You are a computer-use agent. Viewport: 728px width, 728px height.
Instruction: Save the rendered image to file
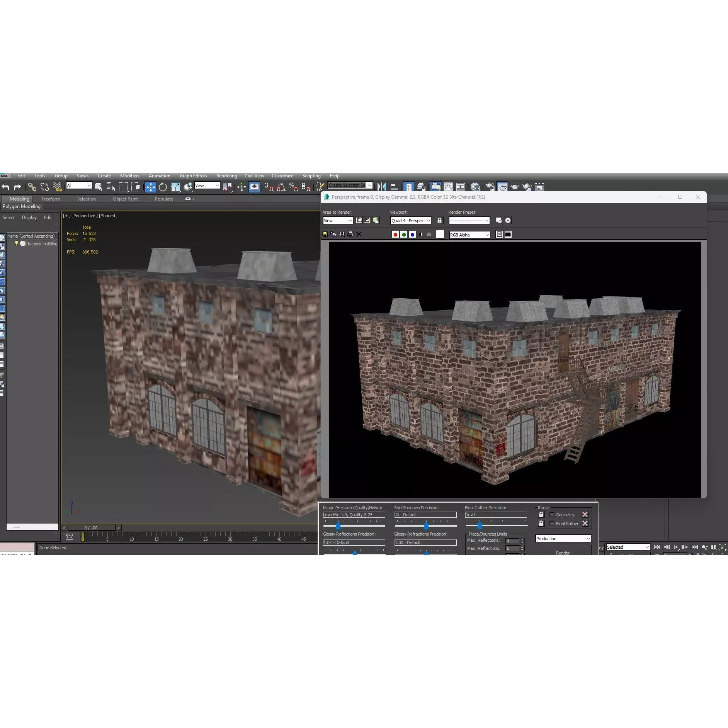[325, 234]
